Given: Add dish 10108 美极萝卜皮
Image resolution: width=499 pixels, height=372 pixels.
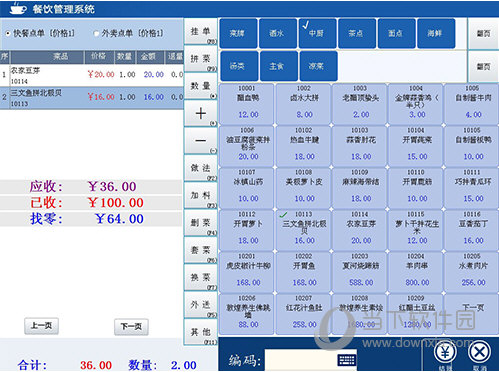Looking at the screenshot, I should tap(303, 188).
